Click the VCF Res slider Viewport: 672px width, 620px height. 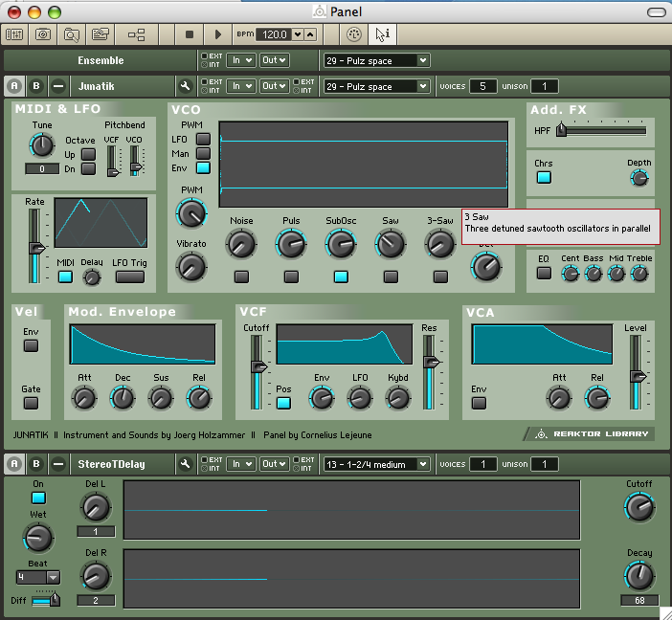tap(430, 372)
